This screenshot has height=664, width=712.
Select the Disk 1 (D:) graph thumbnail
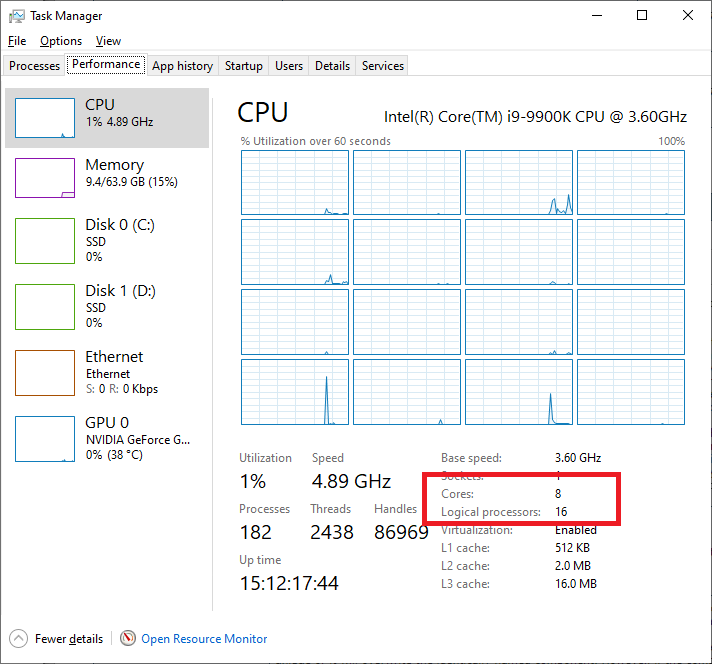[45, 307]
